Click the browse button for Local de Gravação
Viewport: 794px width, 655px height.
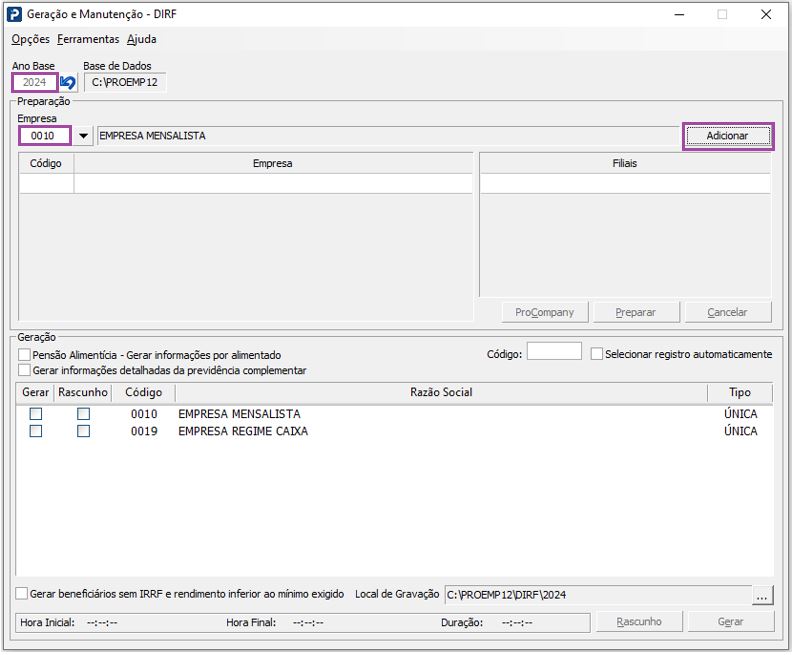point(763,595)
